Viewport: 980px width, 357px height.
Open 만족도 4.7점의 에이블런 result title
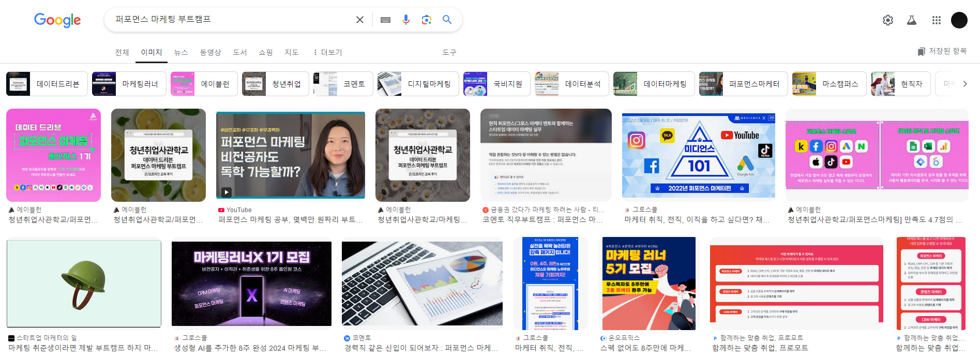pos(875,220)
